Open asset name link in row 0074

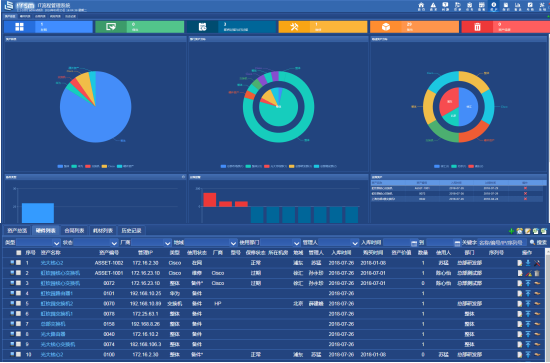click(58, 344)
